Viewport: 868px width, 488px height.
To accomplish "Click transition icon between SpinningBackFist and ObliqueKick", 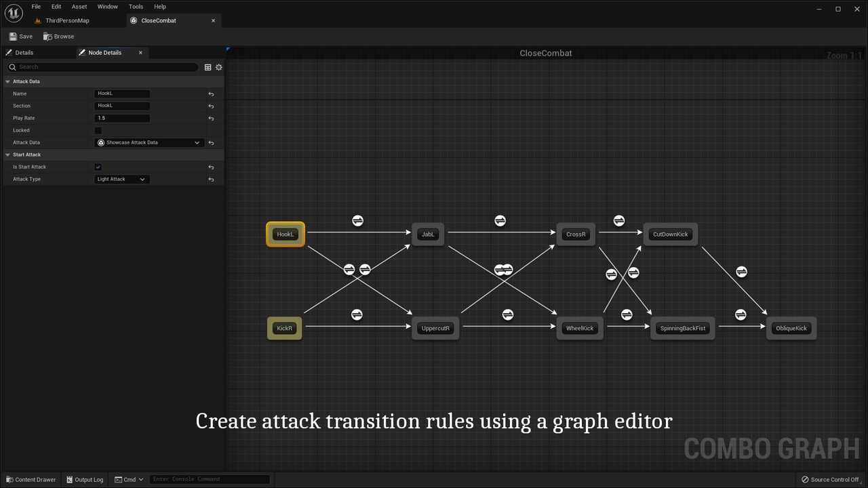I will [x=741, y=314].
